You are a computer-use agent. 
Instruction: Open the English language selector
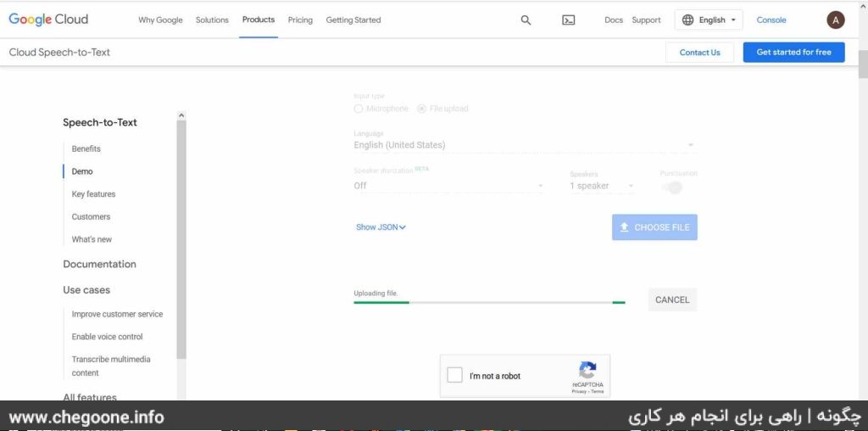click(x=709, y=20)
